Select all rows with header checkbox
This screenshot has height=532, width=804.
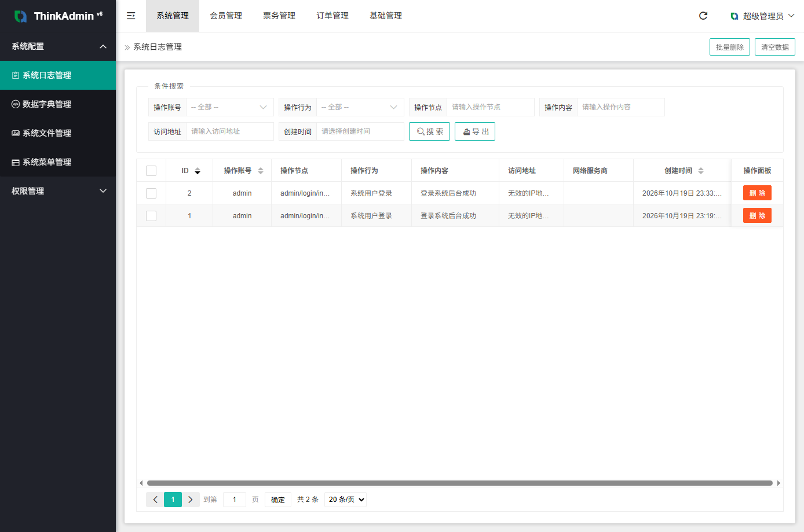pos(151,171)
